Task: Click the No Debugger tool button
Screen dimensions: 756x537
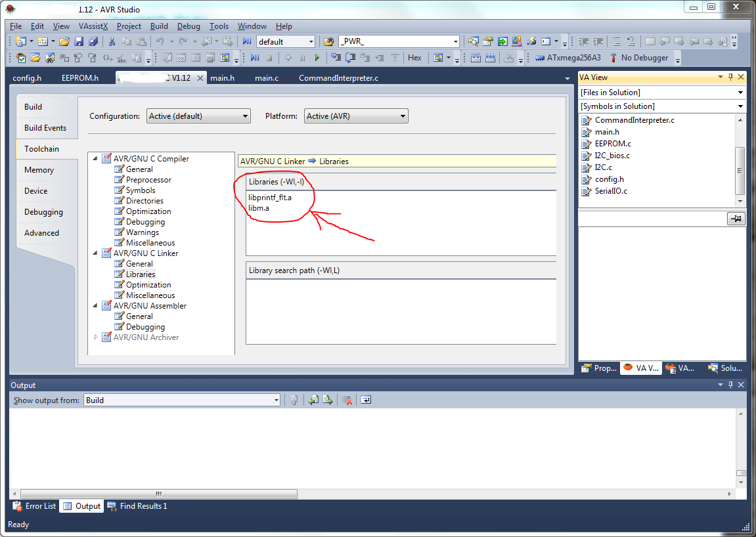Action: (x=639, y=58)
